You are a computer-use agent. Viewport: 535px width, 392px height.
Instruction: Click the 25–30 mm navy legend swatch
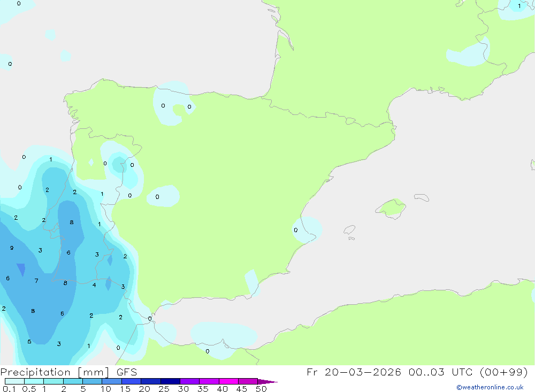[x=170, y=381]
